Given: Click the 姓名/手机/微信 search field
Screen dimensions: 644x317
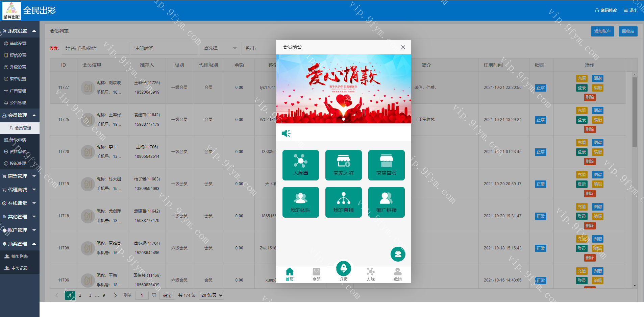Looking at the screenshot, I should 95,48.
